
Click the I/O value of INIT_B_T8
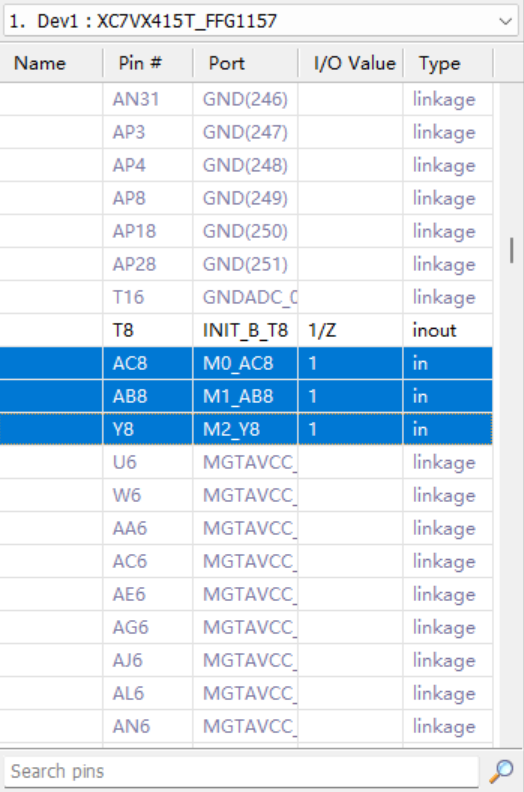click(322, 330)
